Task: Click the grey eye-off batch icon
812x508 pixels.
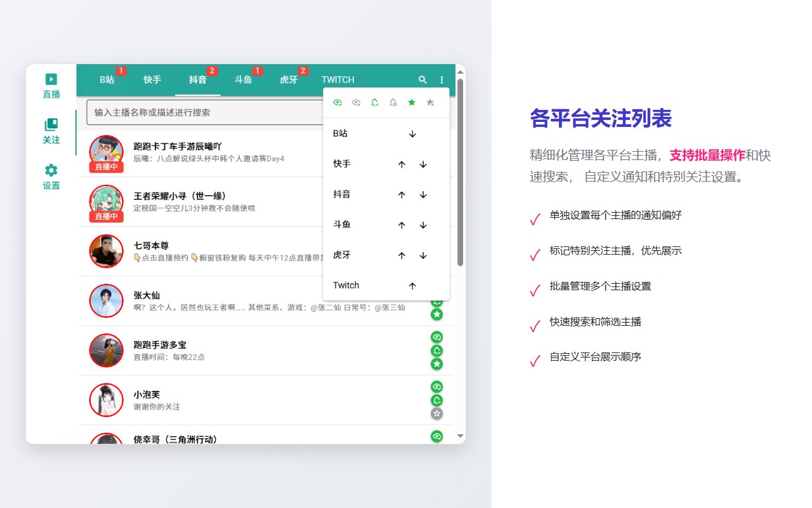Action: click(x=356, y=102)
